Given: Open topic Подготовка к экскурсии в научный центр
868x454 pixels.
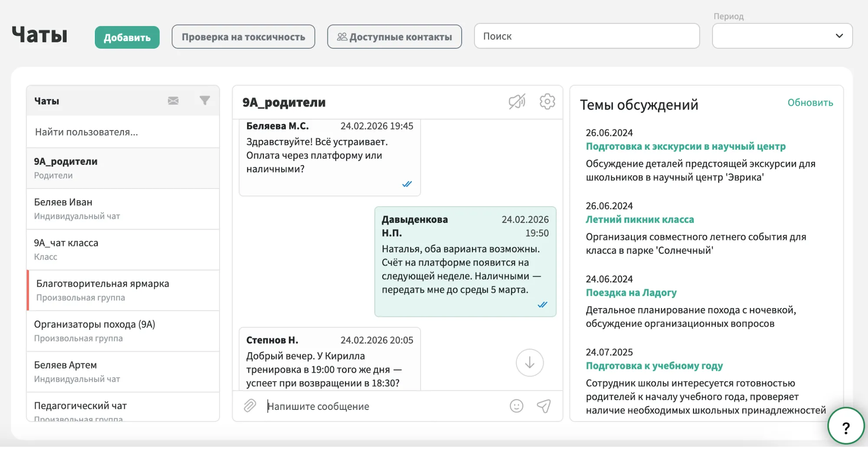Looking at the screenshot, I should (x=686, y=146).
